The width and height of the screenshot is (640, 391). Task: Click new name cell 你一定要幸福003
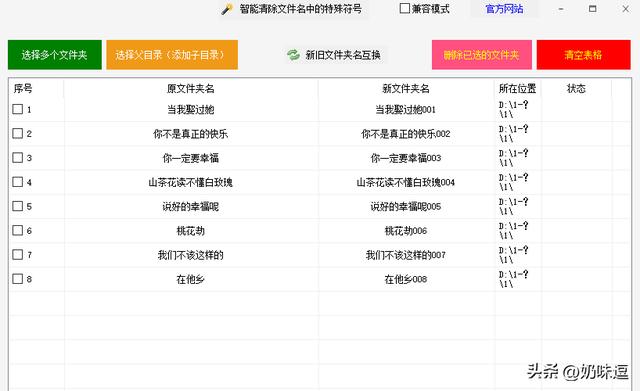406,158
